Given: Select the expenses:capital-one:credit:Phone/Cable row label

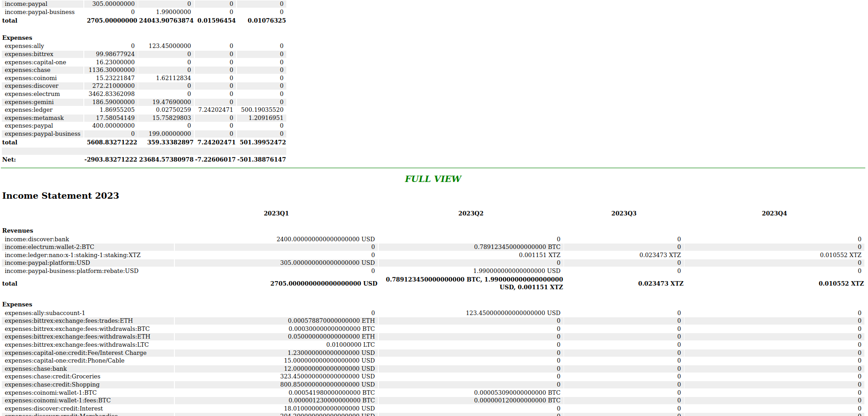Looking at the screenshot, I should tap(64, 361).
